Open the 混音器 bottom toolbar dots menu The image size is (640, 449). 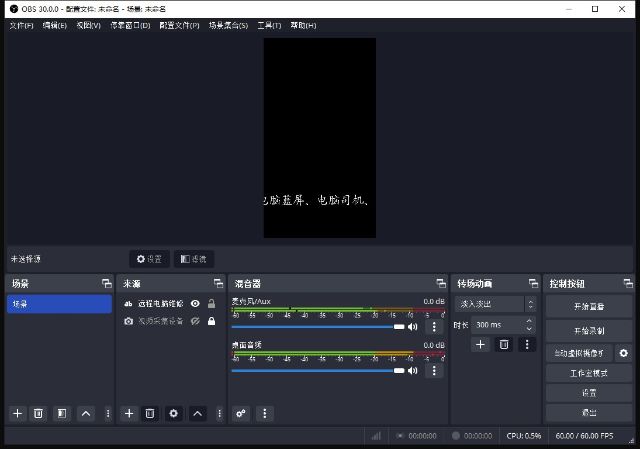tap(264, 413)
